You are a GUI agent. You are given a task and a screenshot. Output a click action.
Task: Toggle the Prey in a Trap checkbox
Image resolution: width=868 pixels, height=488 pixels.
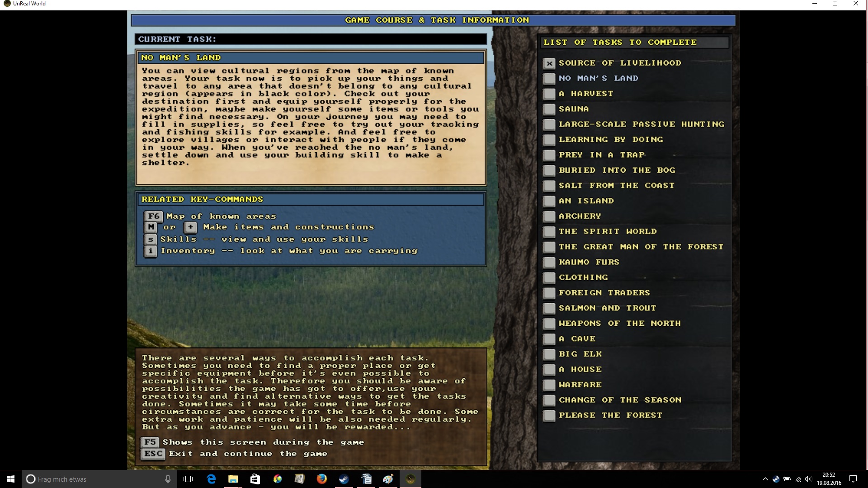click(549, 155)
